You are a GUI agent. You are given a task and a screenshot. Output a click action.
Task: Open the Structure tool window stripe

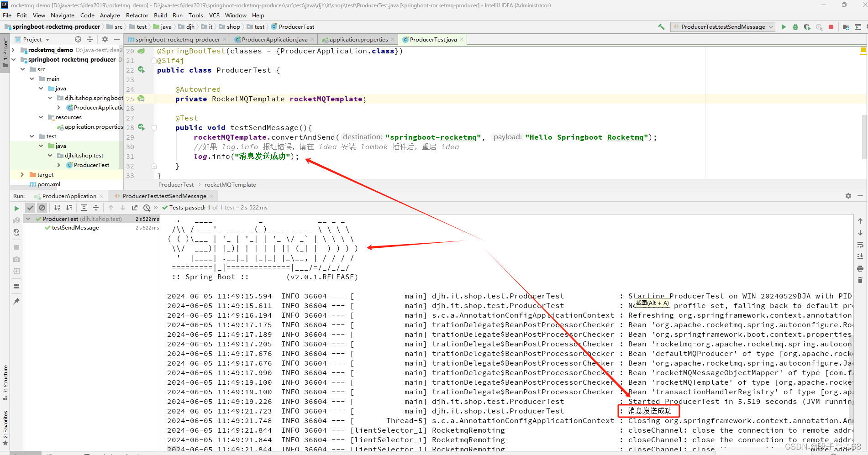click(x=5, y=382)
